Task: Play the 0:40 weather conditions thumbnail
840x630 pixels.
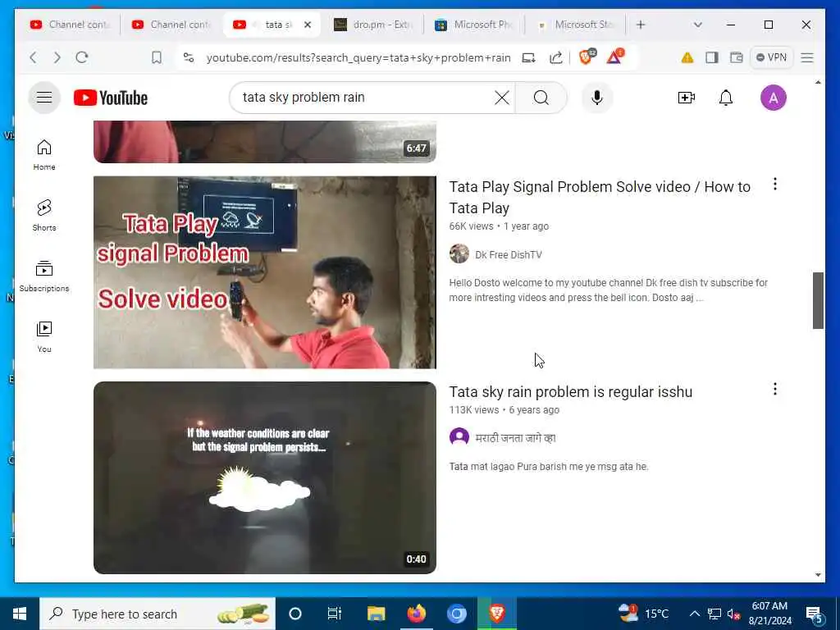Action: point(265,477)
